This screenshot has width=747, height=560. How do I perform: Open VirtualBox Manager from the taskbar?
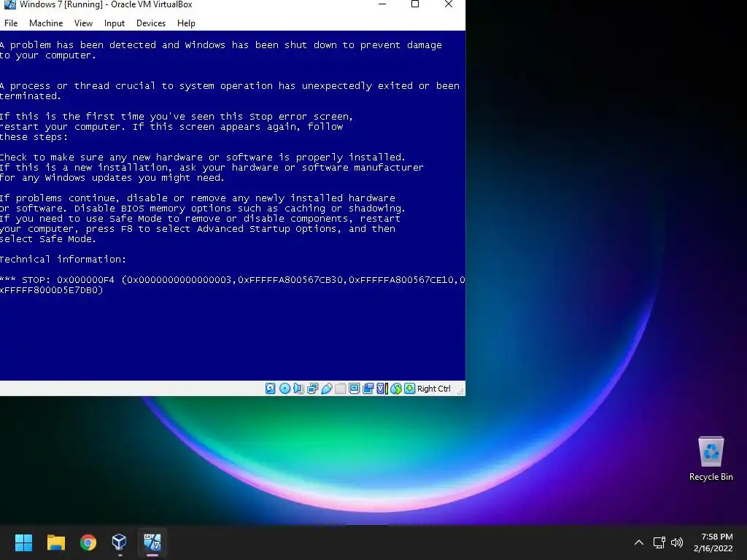click(x=119, y=542)
